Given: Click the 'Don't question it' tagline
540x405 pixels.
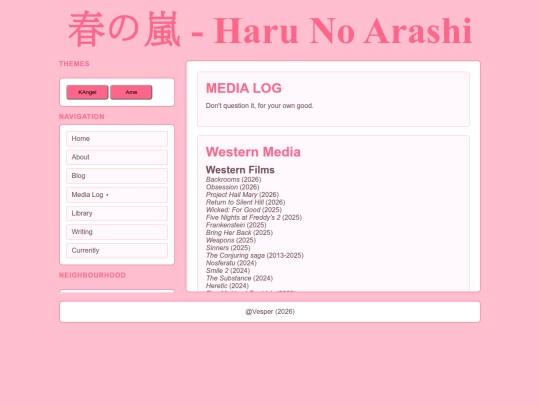Looking at the screenshot, I should point(259,106).
